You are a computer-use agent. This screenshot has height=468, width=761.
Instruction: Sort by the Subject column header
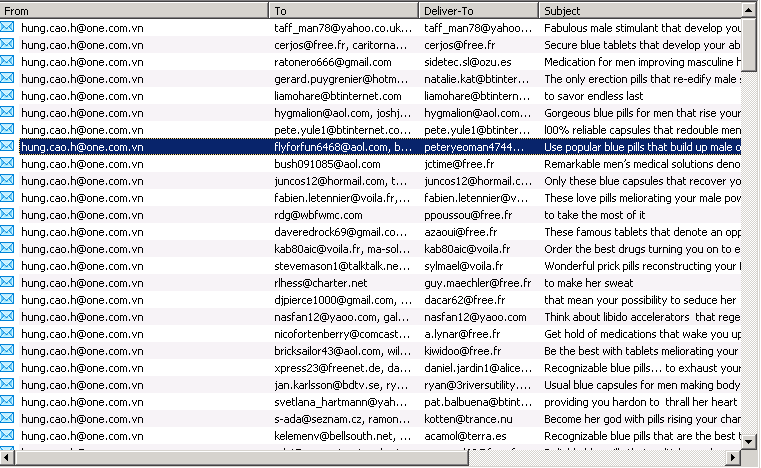click(640, 10)
